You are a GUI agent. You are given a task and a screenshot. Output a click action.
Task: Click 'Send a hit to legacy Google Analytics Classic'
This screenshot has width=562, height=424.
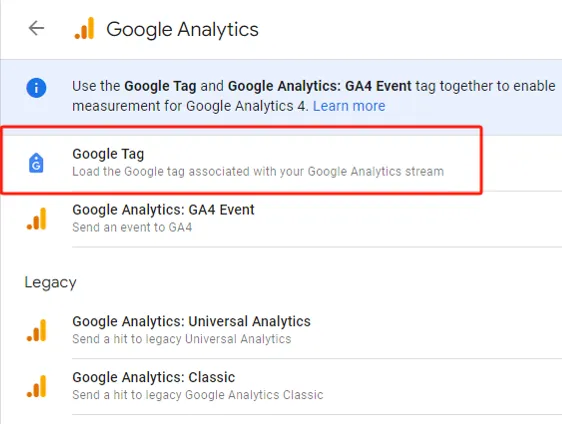(198, 395)
